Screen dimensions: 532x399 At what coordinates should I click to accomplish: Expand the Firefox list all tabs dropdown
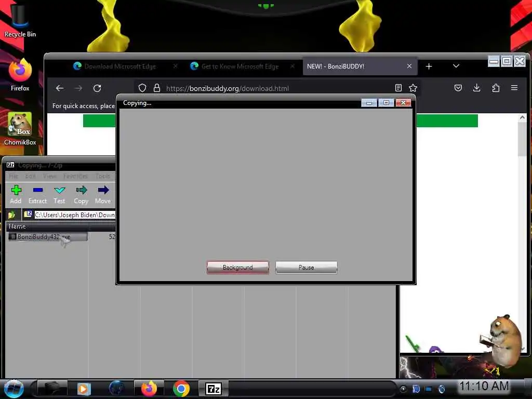click(456, 66)
